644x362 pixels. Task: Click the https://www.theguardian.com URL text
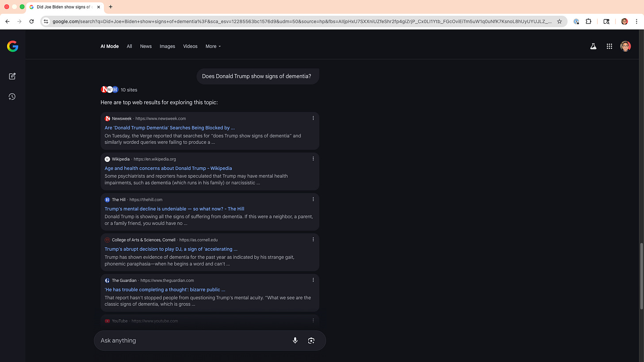pyautogui.click(x=168, y=280)
